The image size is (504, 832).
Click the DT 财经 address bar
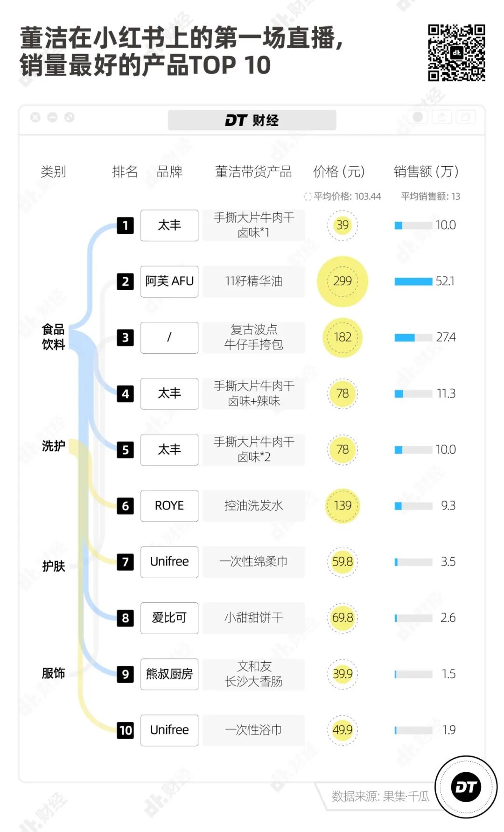[252, 120]
